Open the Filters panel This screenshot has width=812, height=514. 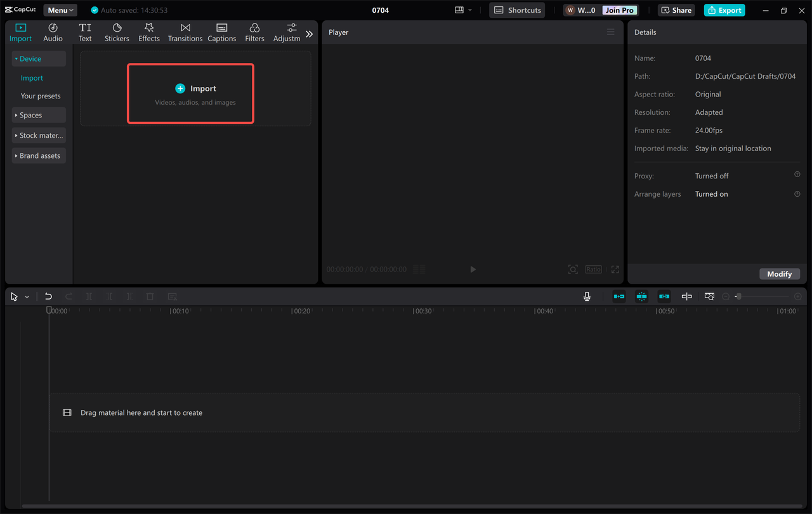click(254, 32)
